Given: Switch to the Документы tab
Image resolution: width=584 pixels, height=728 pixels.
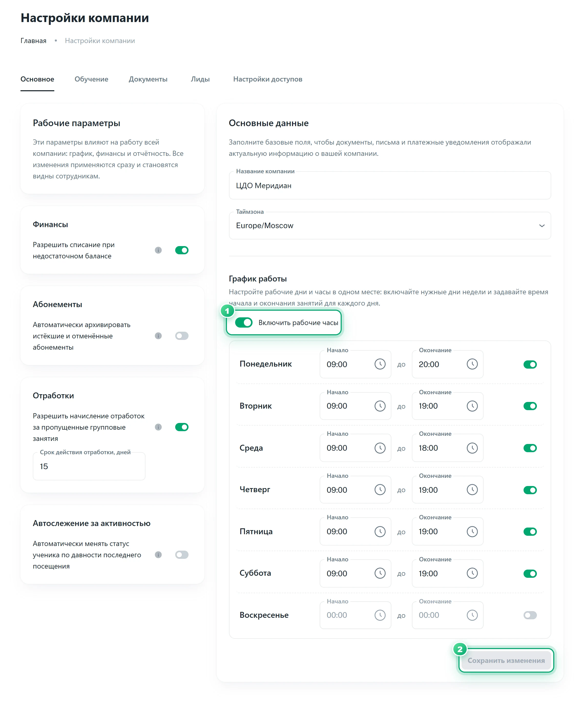Looking at the screenshot, I should pos(148,79).
